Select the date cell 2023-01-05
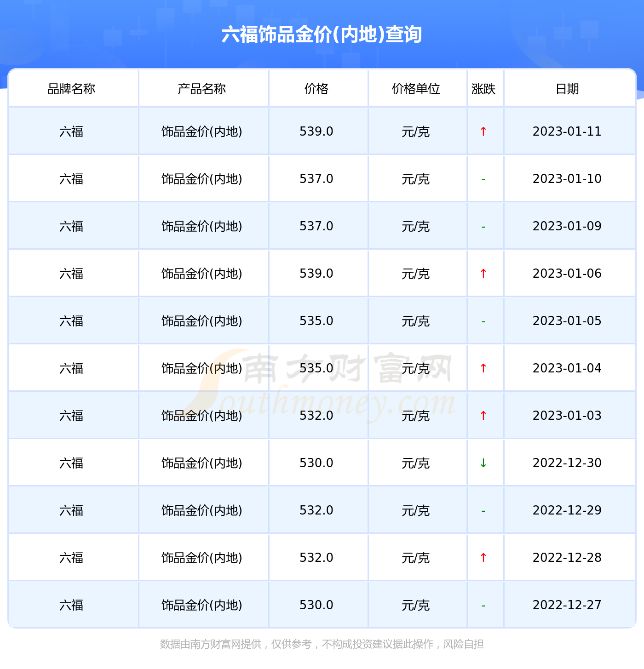Screen dimensions: 644x669 point(567,321)
